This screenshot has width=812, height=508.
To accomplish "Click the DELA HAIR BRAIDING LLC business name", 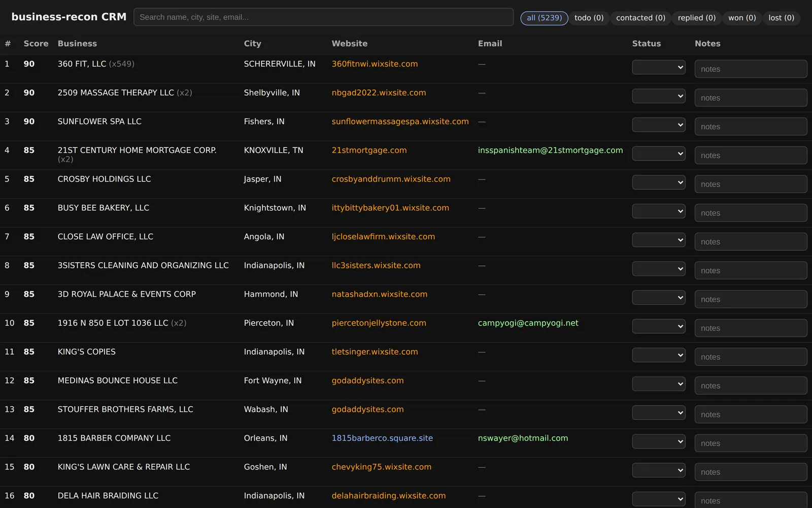I will 108,496.
